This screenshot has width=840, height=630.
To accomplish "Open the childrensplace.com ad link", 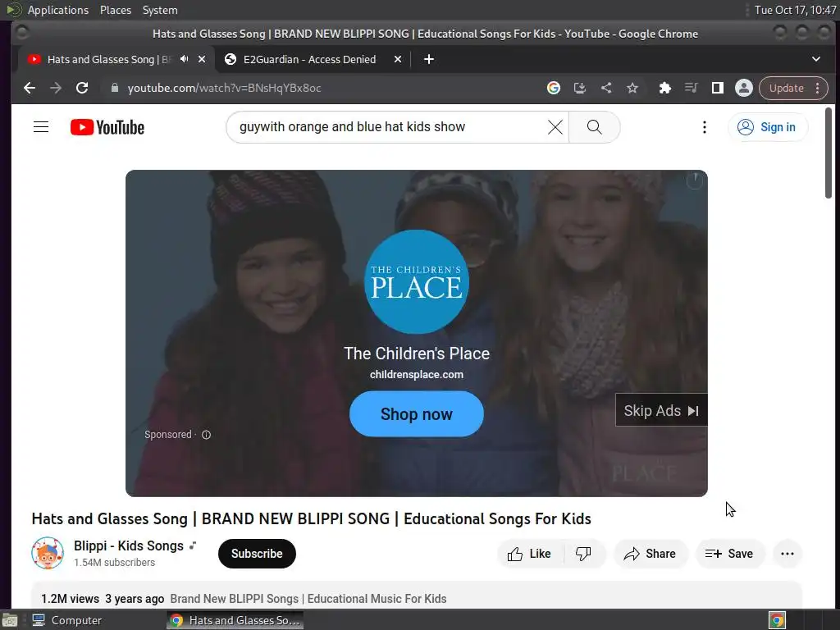I will click(x=416, y=374).
